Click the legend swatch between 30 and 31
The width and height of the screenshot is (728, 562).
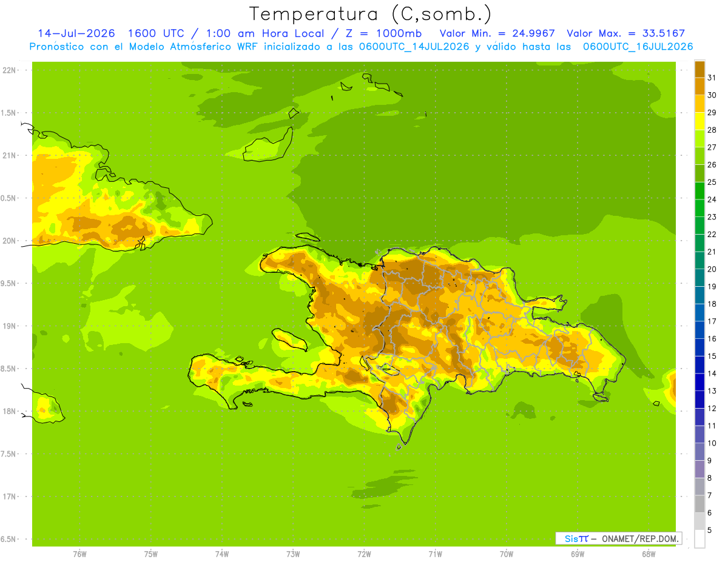tap(699, 85)
